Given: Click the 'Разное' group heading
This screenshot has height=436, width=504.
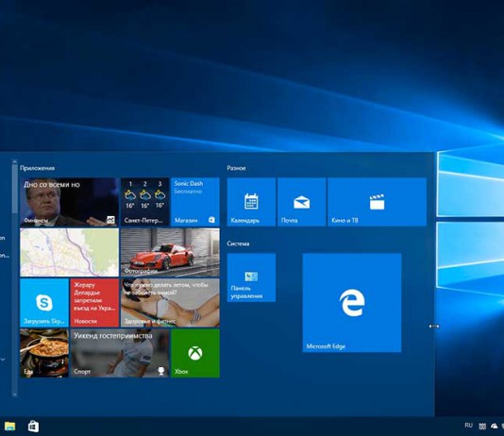Looking at the screenshot, I should coord(236,168).
